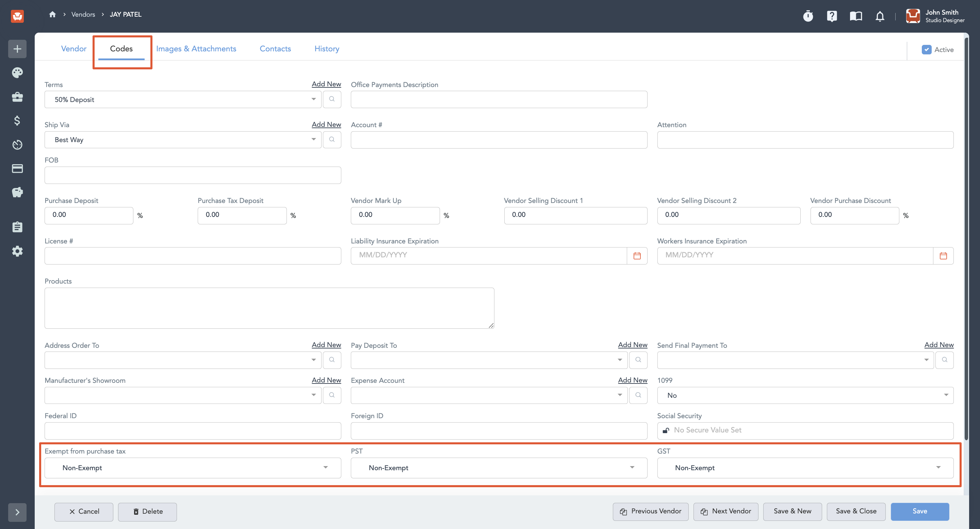Click the Delete button
This screenshot has width=980, height=529.
147,512
